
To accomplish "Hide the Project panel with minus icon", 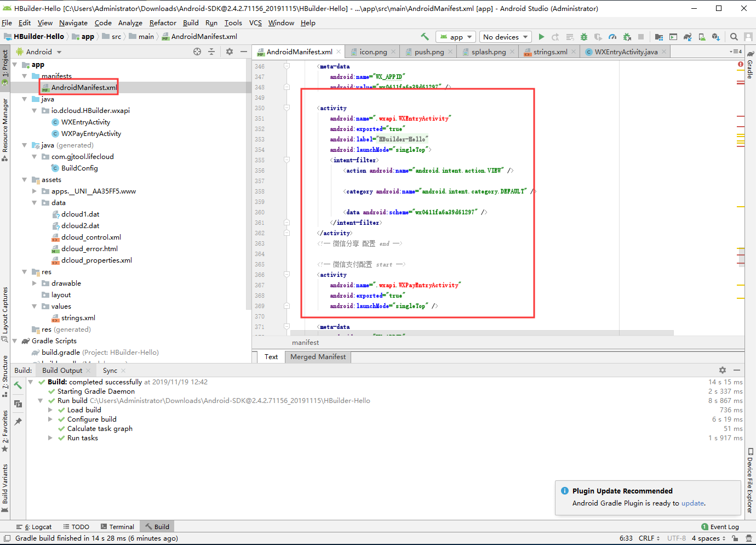I will [244, 52].
